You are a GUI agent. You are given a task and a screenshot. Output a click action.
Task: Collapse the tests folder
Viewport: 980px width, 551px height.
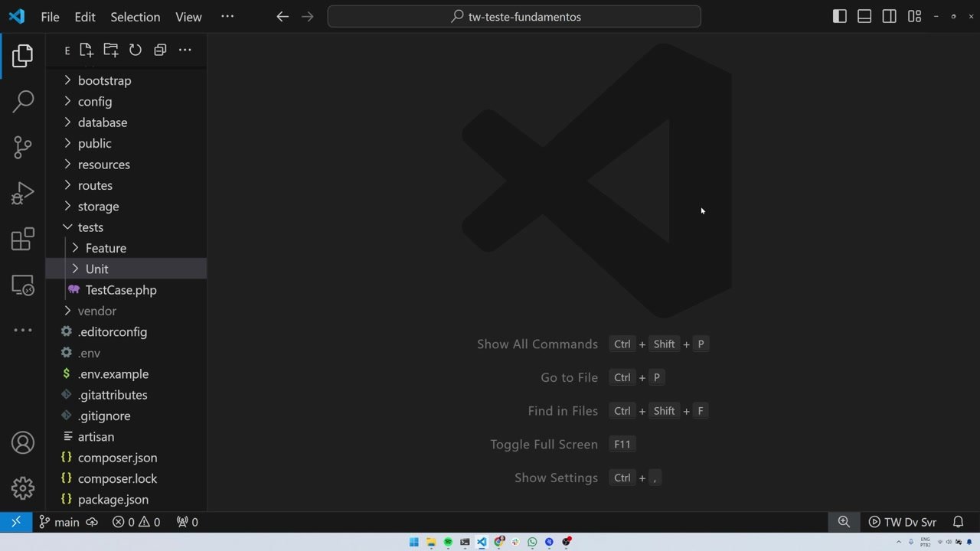pyautogui.click(x=90, y=227)
